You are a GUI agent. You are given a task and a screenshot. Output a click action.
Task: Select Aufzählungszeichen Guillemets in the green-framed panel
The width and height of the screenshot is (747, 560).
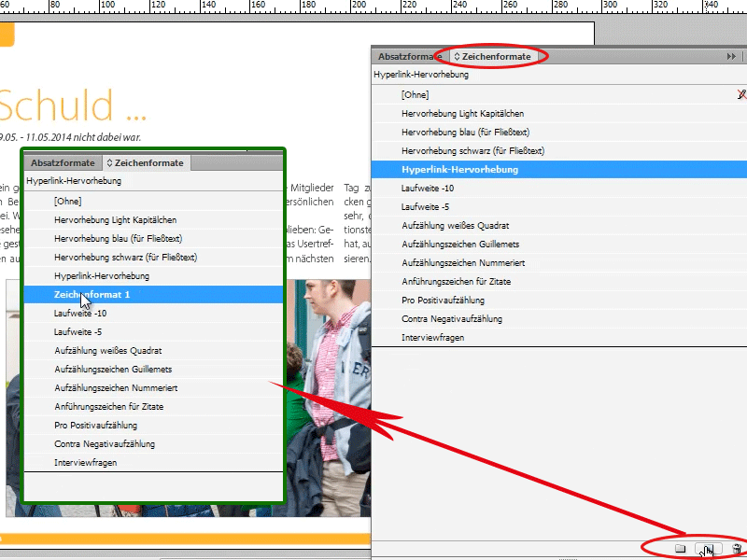[153, 369]
